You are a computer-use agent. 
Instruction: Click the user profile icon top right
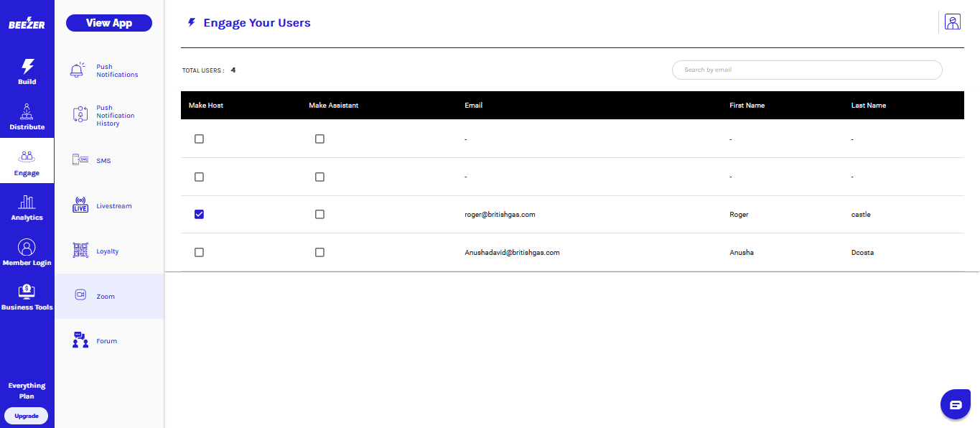tap(953, 22)
